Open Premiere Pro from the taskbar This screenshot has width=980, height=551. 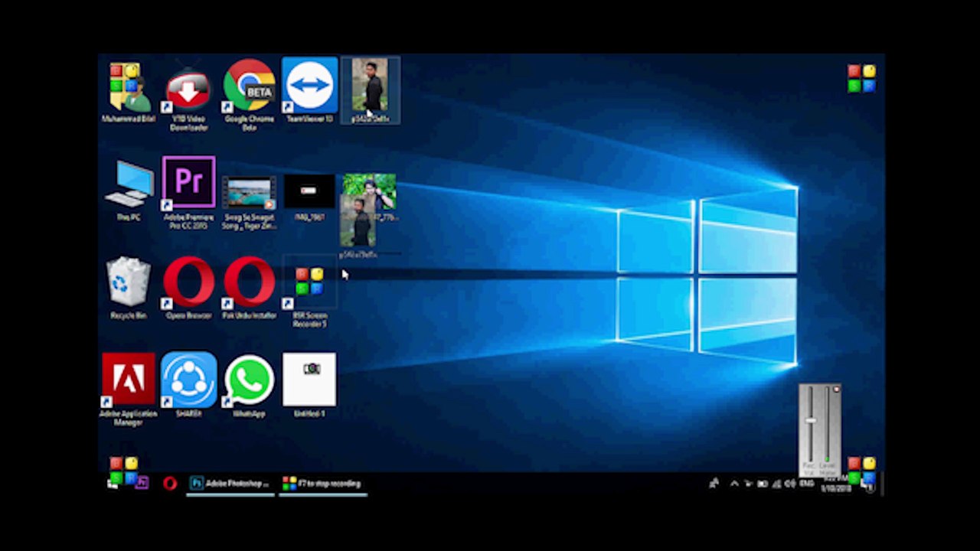(x=142, y=483)
